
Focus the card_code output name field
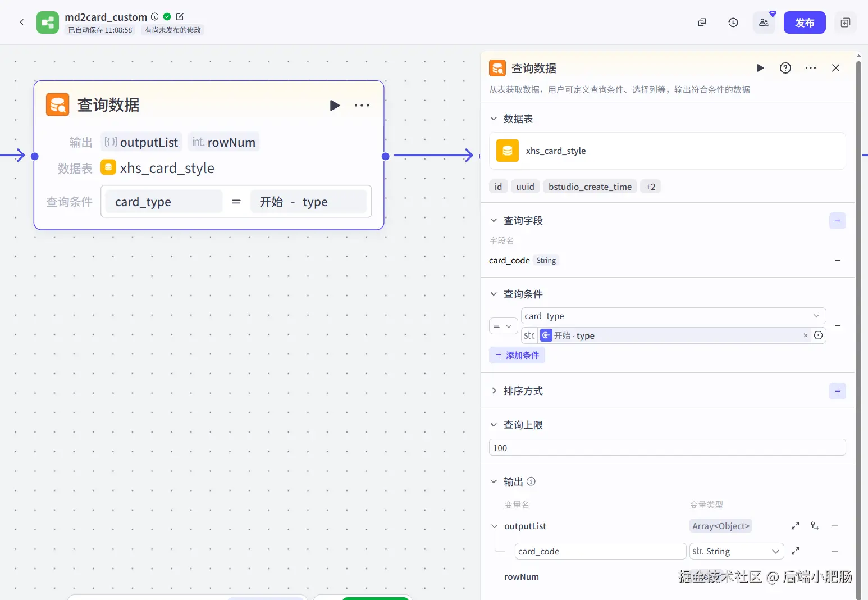tap(600, 551)
